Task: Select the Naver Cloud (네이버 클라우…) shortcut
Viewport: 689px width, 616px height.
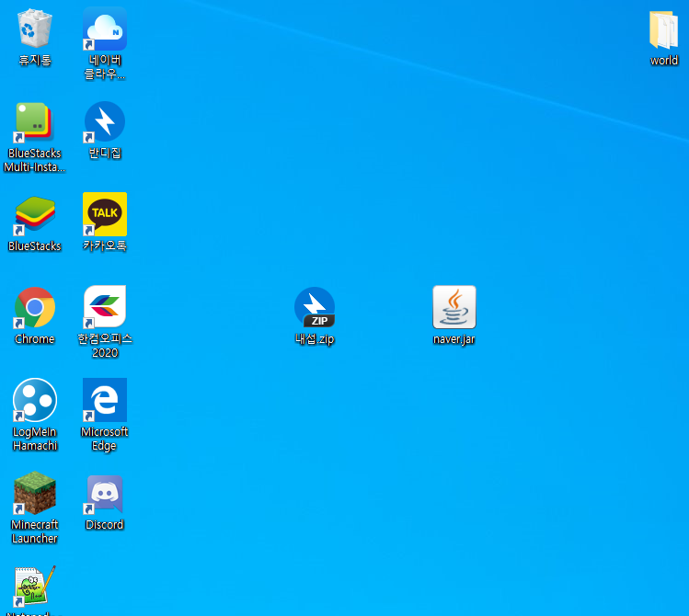Action: [105, 29]
